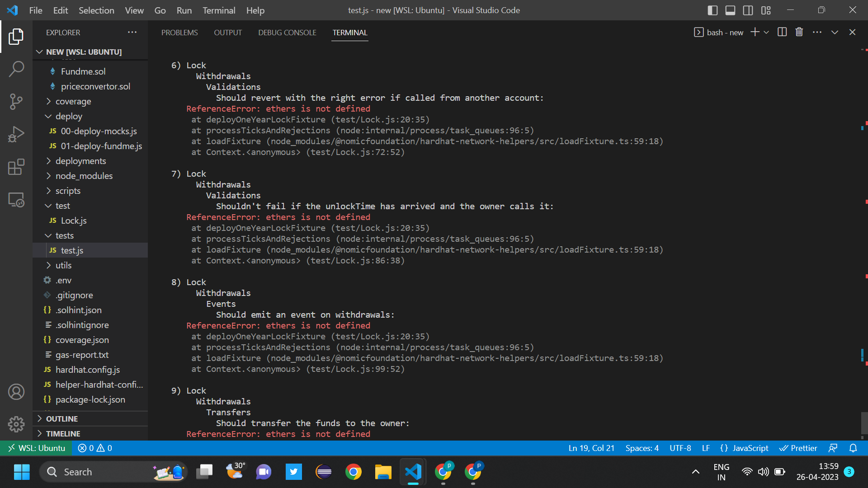Maximize panel size chevron

point(835,32)
